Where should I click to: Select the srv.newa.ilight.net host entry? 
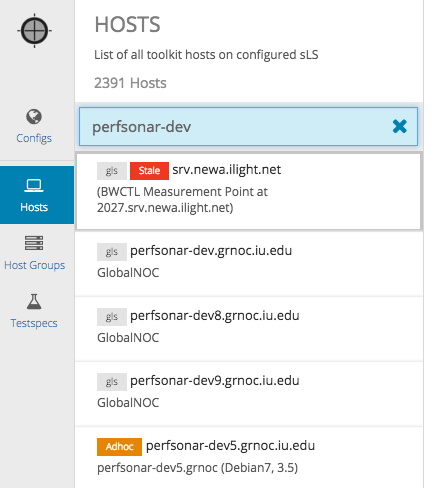(x=249, y=191)
